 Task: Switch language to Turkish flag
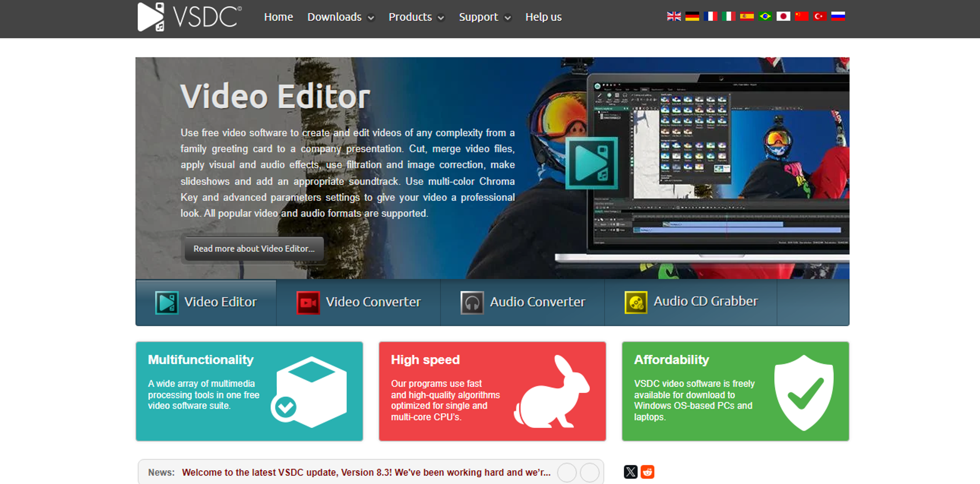pyautogui.click(x=820, y=16)
